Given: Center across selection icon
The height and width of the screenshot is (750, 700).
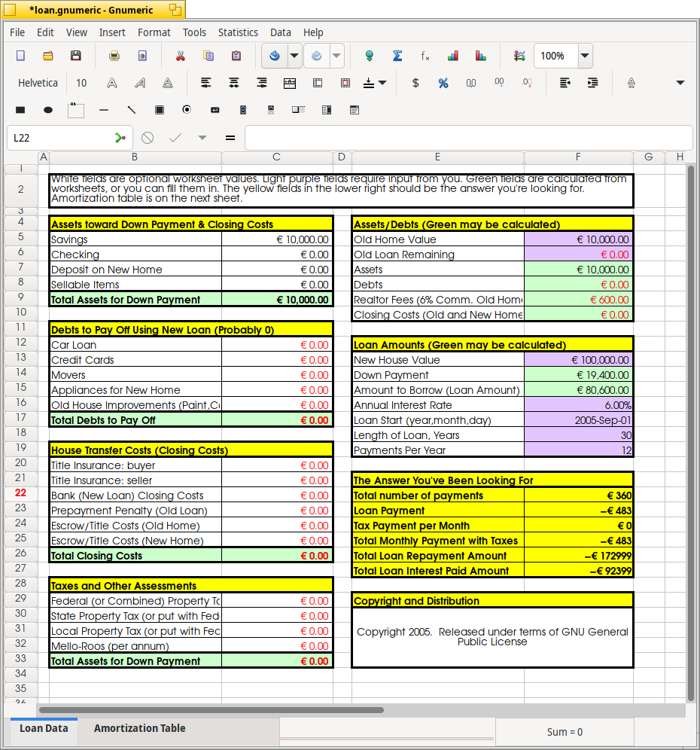Looking at the screenshot, I should 290,84.
